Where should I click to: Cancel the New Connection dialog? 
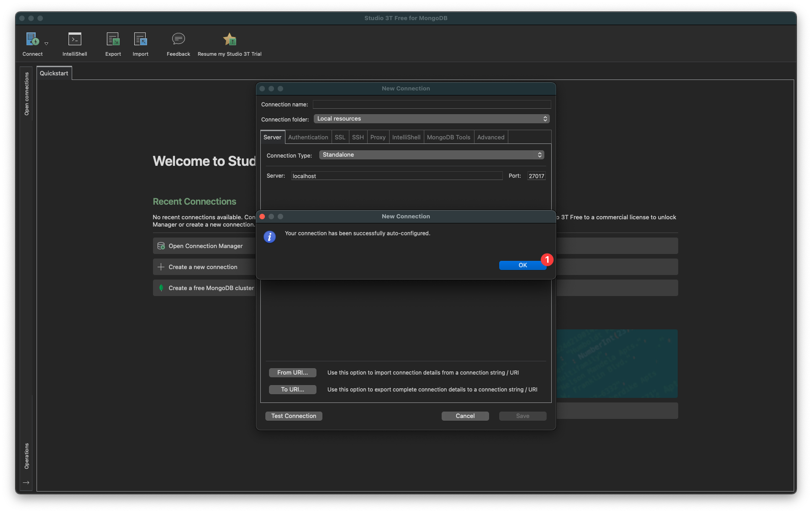point(465,416)
